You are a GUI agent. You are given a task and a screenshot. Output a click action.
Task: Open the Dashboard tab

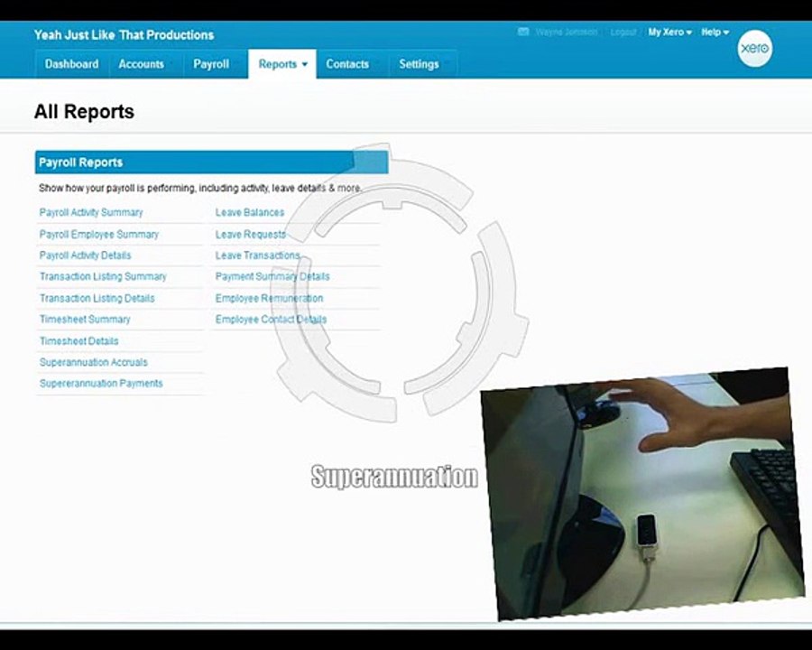(x=71, y=64)
